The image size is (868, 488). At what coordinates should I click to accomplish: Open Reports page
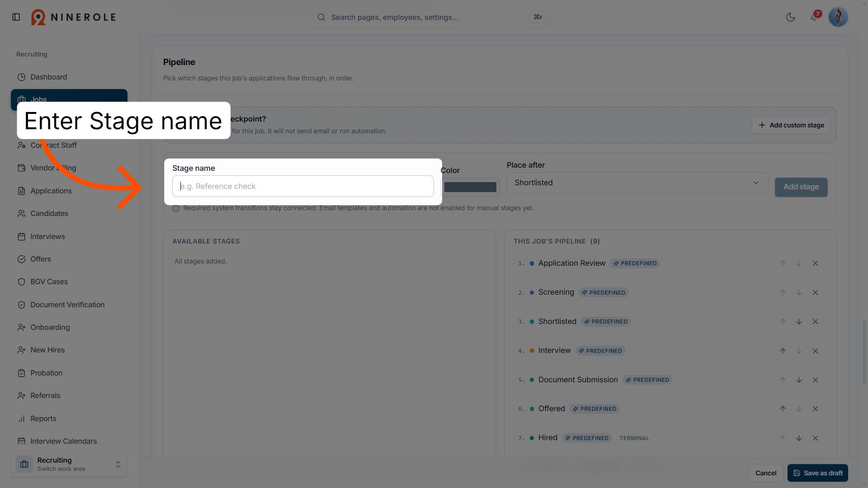69,418
